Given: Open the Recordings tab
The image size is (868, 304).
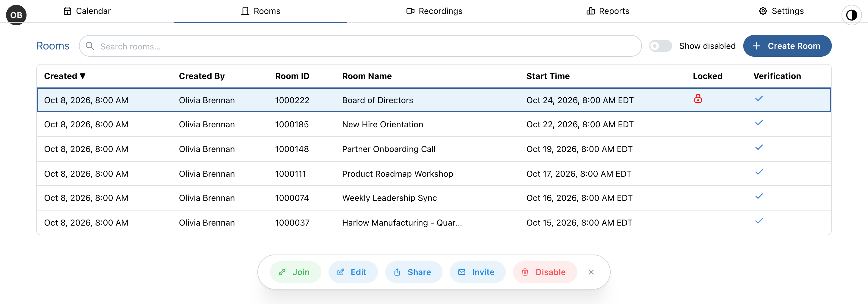Looking at the screenshot, I should click(434, 11).
